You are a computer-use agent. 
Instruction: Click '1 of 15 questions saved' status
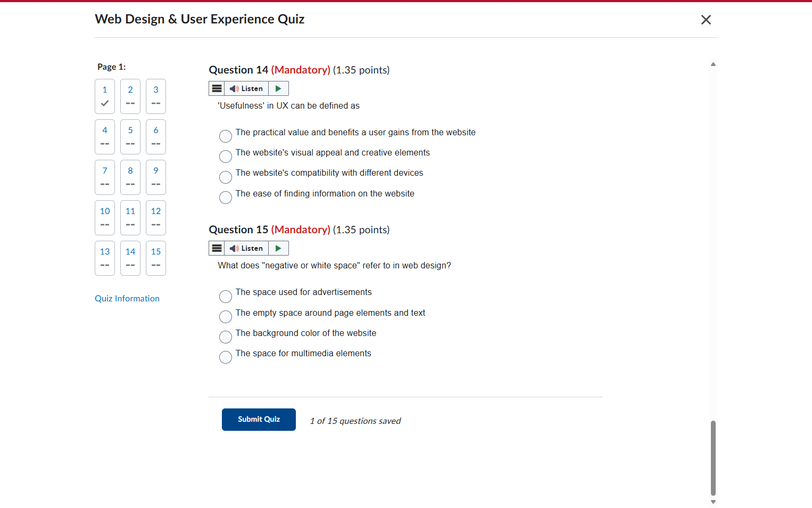(x=355, y=421)
